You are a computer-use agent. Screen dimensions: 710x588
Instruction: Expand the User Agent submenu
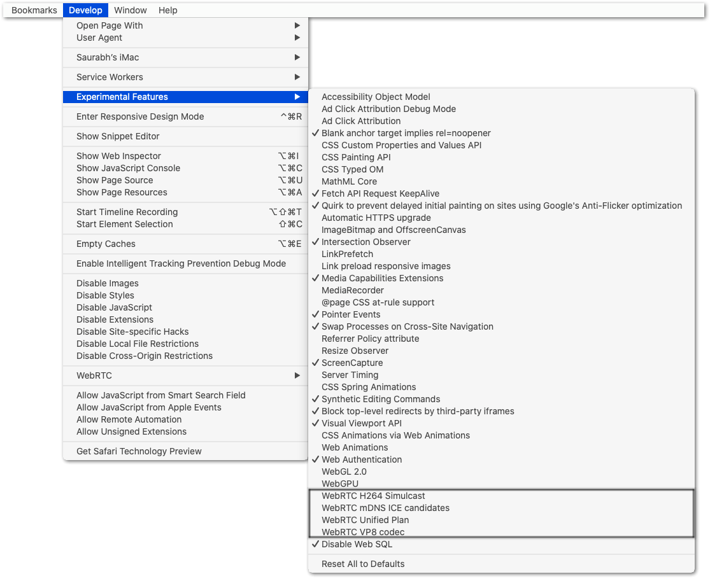click(186, 38)
